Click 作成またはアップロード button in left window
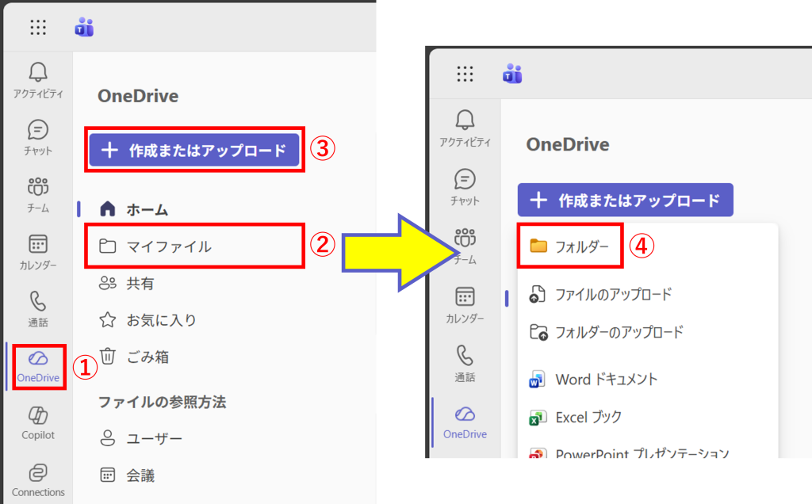Image resolution: width=812 pixels, height=504 pixels. (x=194, y=151)
